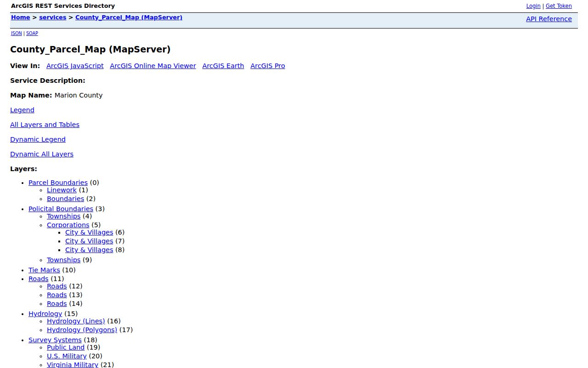Viewport: 588px width, 368px height.
Task: Open the Dynamic Legend link
Action: 38,139
